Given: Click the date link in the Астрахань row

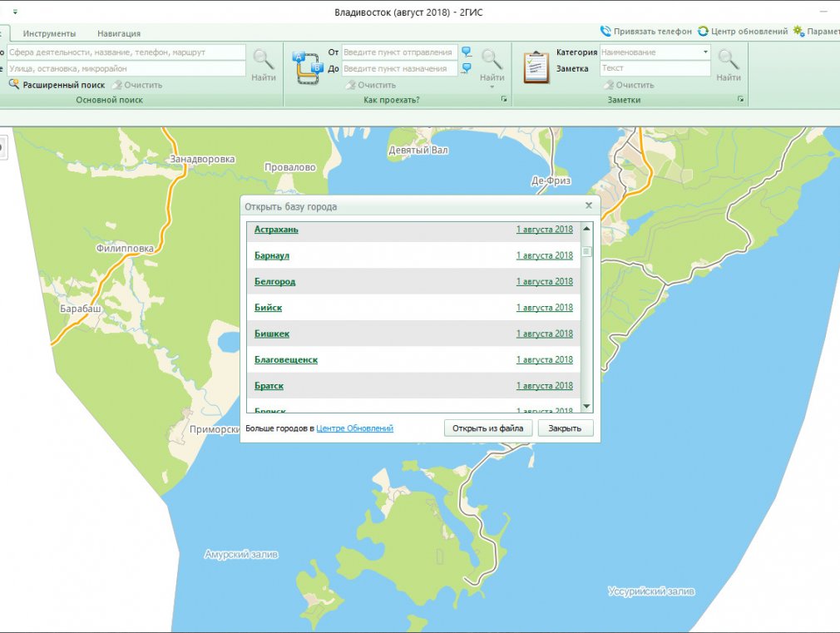Looking at the screenshot, I should (x=544, y=230).
